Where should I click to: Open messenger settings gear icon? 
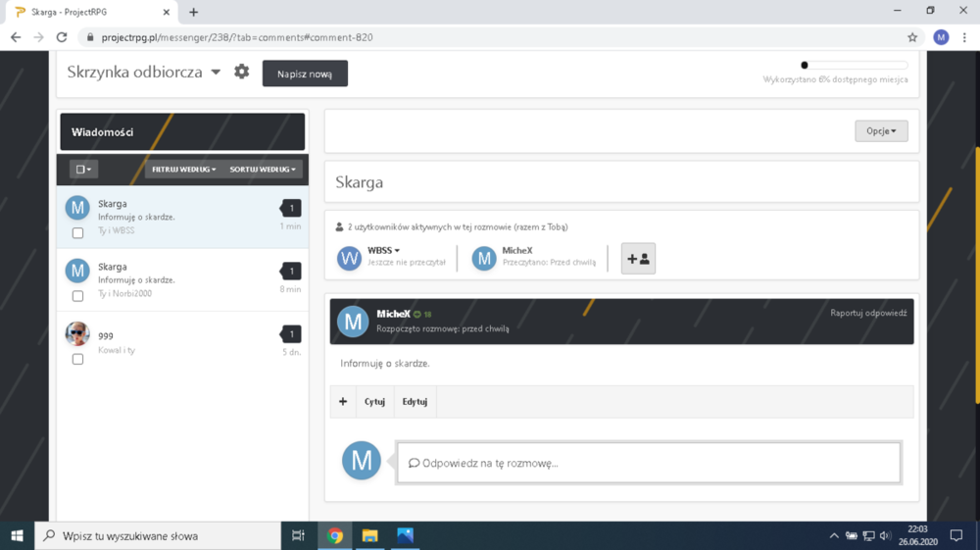point(241,72)
